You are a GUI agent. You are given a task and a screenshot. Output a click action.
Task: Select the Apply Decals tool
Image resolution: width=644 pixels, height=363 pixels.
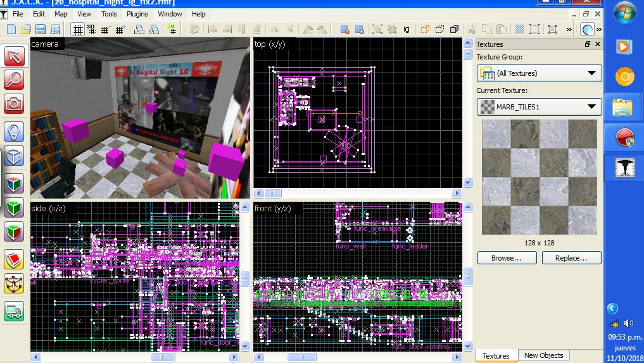click(15, 231)
